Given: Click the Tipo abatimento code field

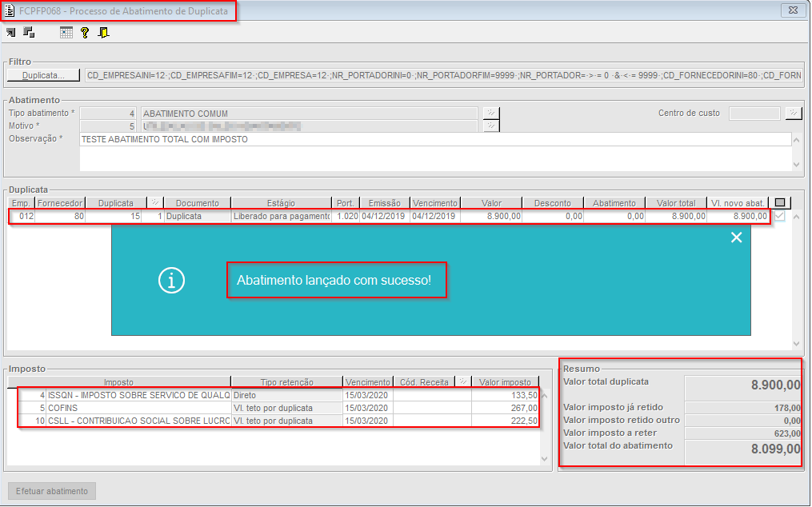Looking at the screenshot, I should (108, 114).
